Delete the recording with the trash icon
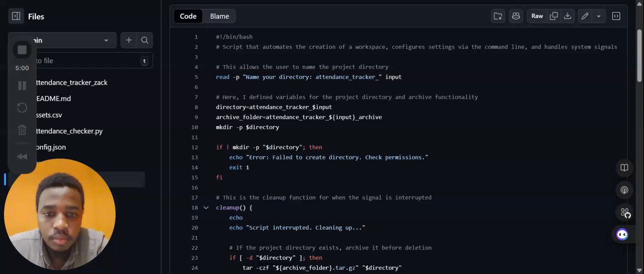The height and width of the screenshot is (274, 644). click(x=22, y=130)
